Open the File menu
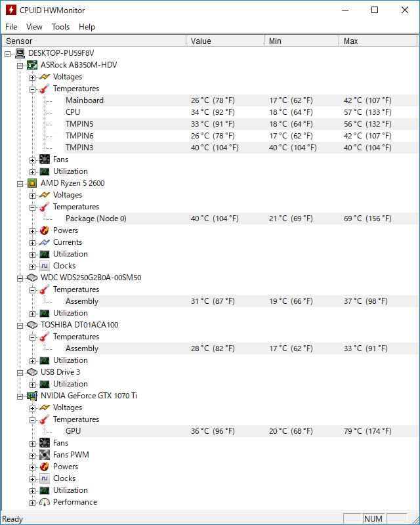The image size is (420, 525). coord(11,27)
